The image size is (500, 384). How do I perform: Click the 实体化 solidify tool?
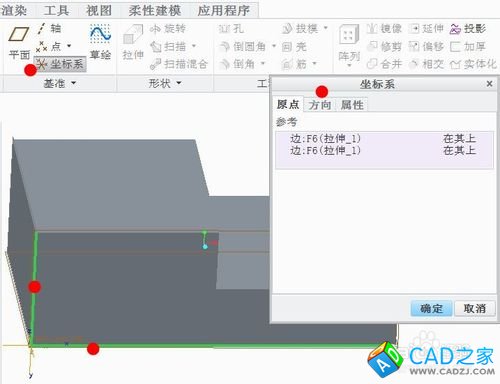click(x=473, y=64)
